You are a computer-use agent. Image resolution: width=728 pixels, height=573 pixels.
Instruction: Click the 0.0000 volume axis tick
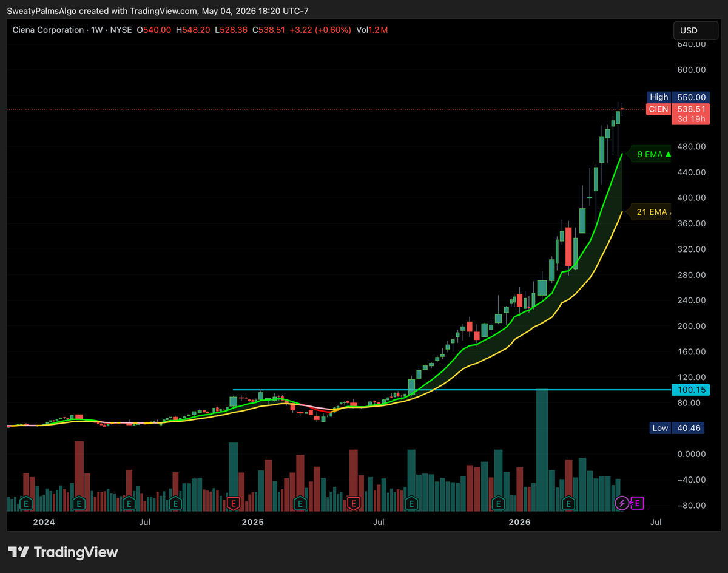coord(691,454)
